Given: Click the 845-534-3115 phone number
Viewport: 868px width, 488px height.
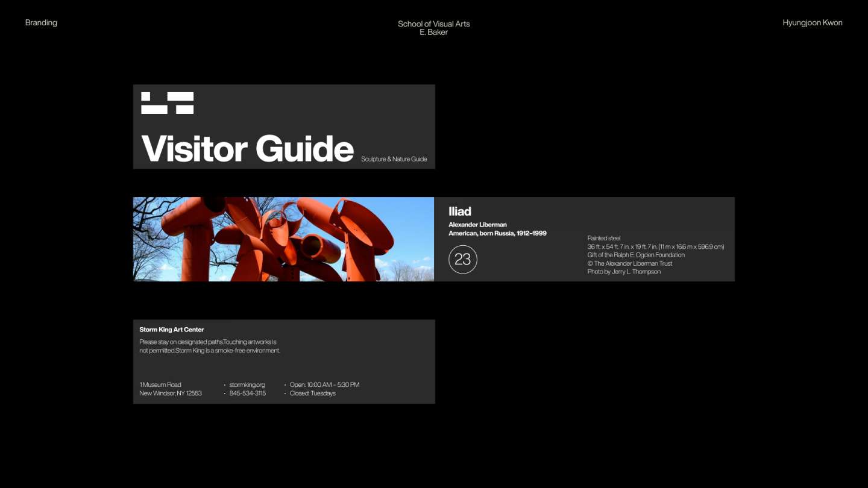Looking at the screenshot, I should [x=247, y=393].
